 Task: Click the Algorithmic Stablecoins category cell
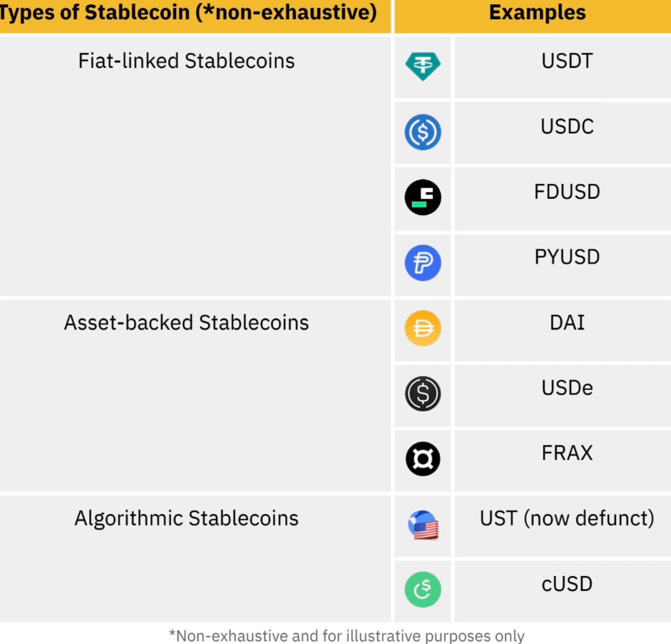[x=186, y=518]
